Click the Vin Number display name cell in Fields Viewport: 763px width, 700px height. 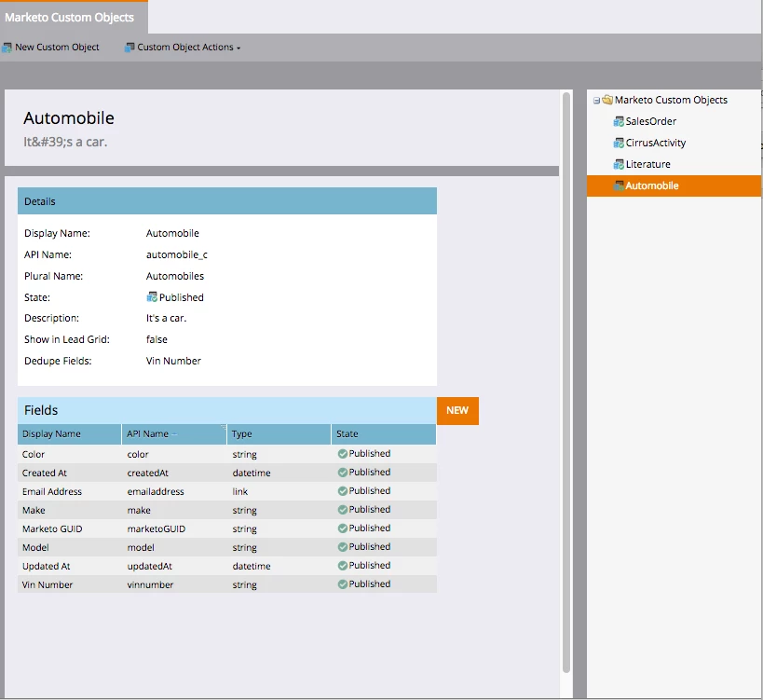click(48, 584)
